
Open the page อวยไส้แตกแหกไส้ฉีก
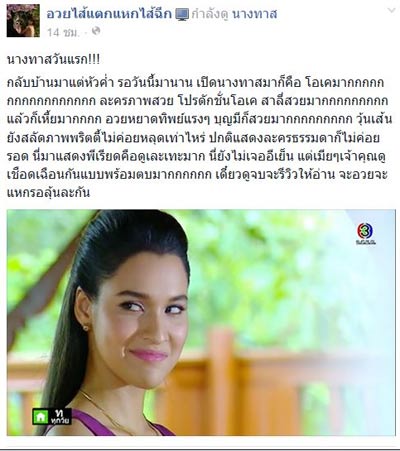click(x=109, y=14)
